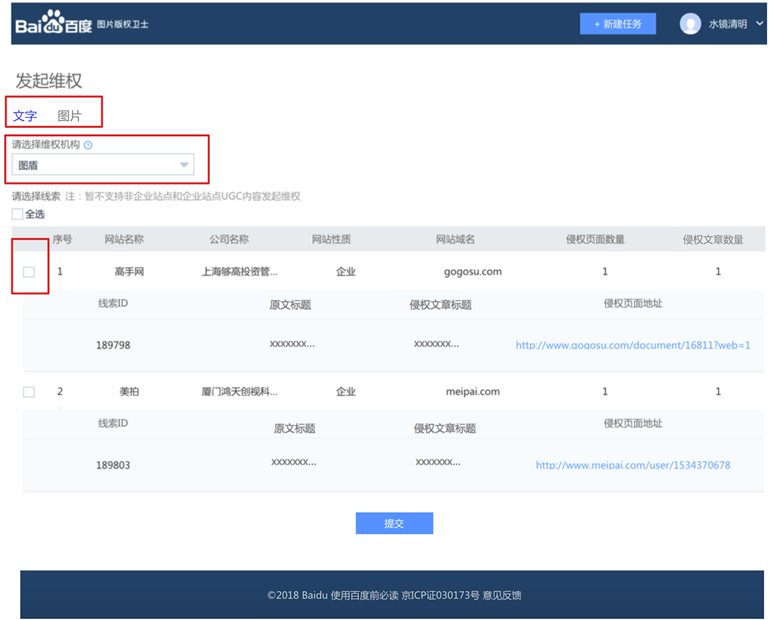Expand the 图盾 organization dropdown
This screenshot has width=770, height=620.
point(102,165)
